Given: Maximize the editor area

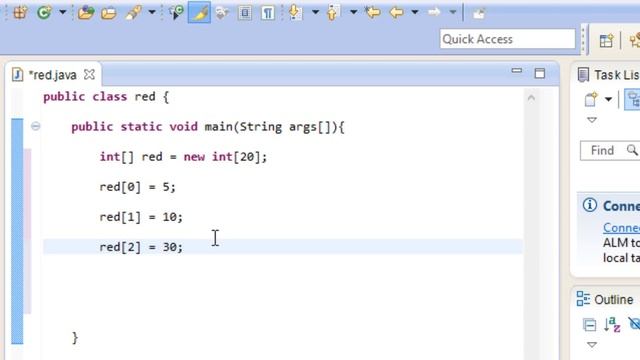Looking at the screenshot, I should click(x=540, y=73).
